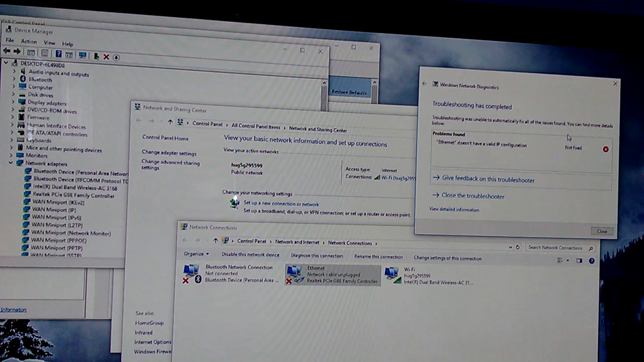This screenshot has height=362, width=644.
Task: Click Up arrow in Network and Sharing Center
Action: tap(170, 122)
